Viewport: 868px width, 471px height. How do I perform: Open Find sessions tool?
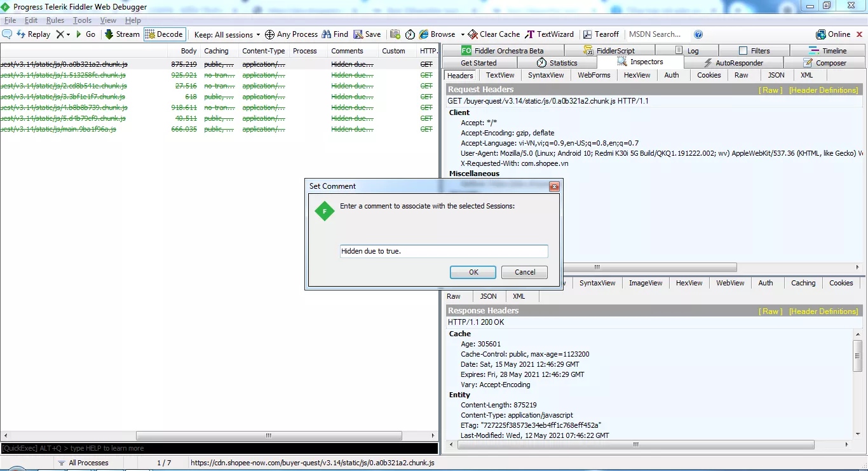tap(335, 34)
